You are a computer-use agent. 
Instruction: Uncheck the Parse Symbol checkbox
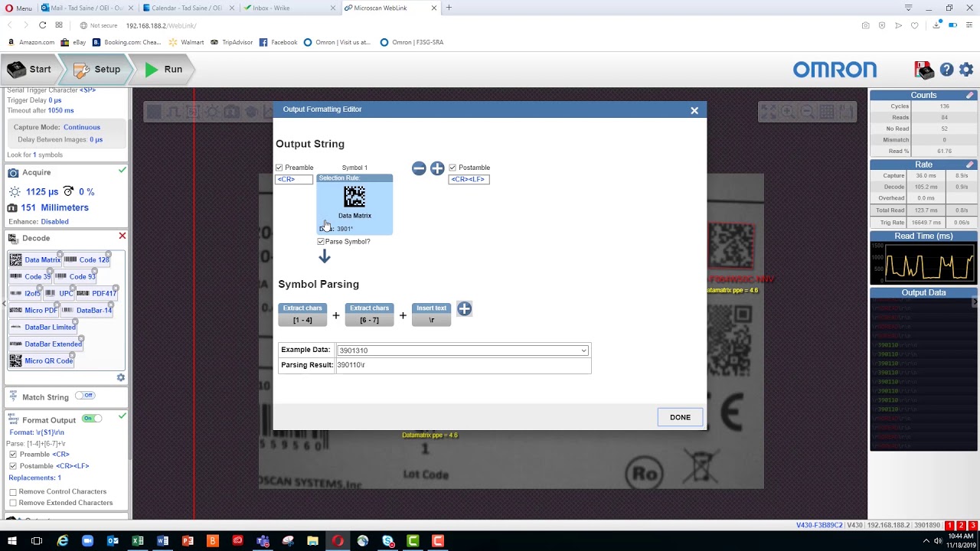(x=321, y=242)
